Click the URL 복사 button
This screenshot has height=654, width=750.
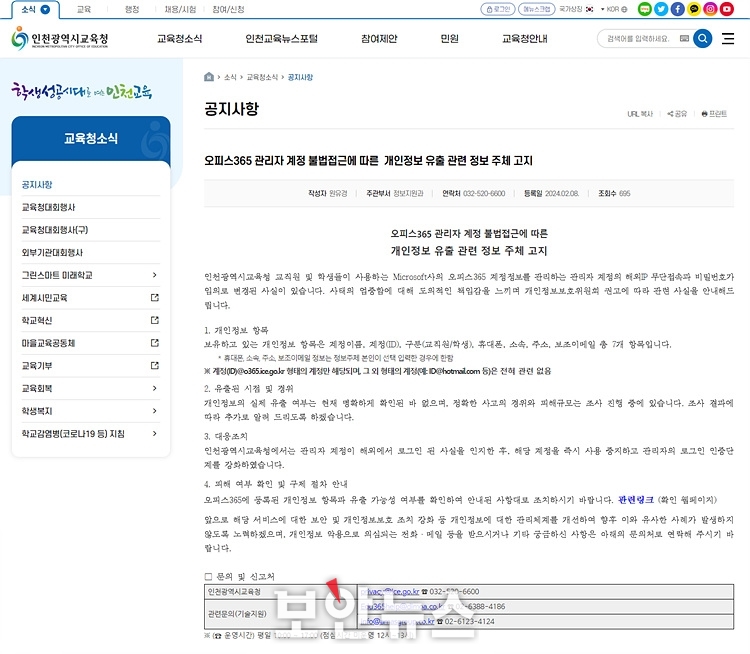pyautogui.click(x=640, y=114)
